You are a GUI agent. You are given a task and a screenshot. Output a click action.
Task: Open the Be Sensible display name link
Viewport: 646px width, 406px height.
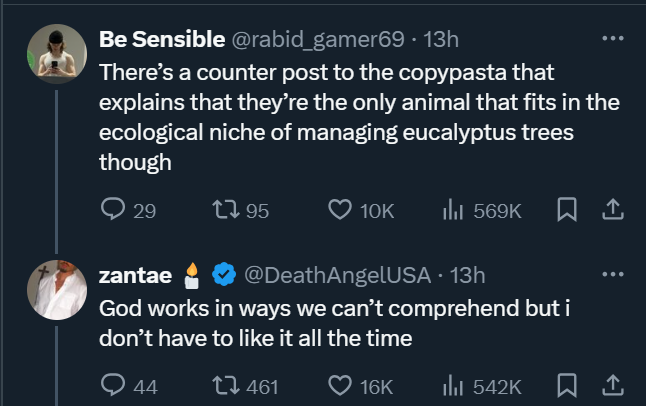pos(163,39)
